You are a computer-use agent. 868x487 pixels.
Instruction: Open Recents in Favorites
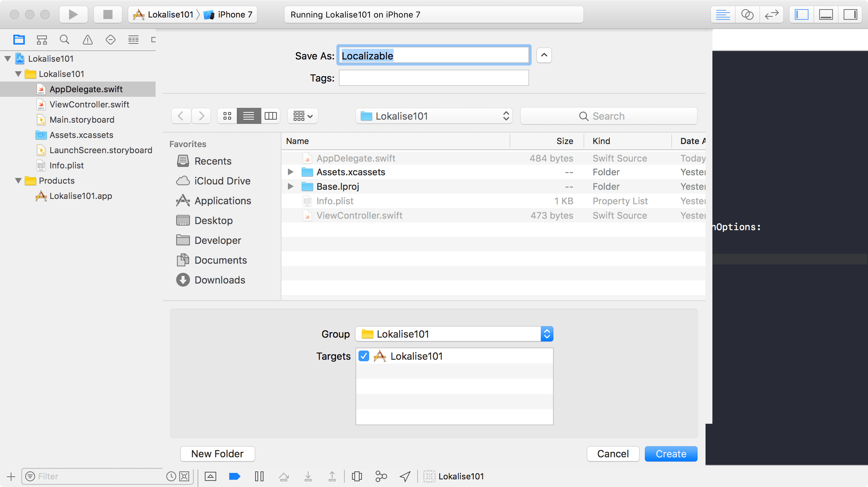click(213, 161)
